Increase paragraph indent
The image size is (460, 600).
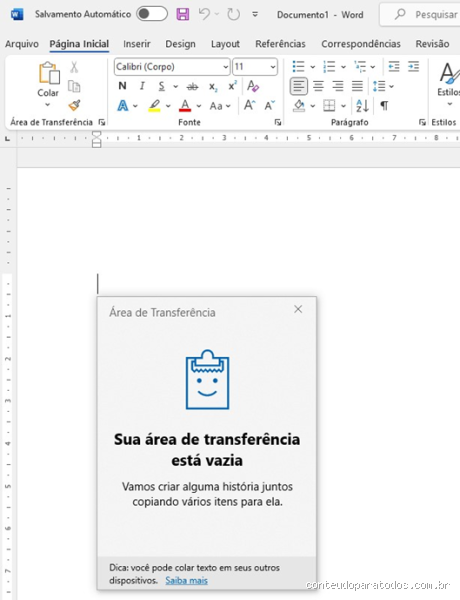[x=413, y=67]
